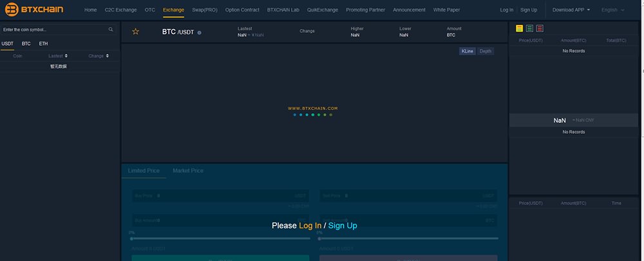Click the BTC/USDT pair title
The width and height of the screenshot is (644, 261).
tap(178, 32)
